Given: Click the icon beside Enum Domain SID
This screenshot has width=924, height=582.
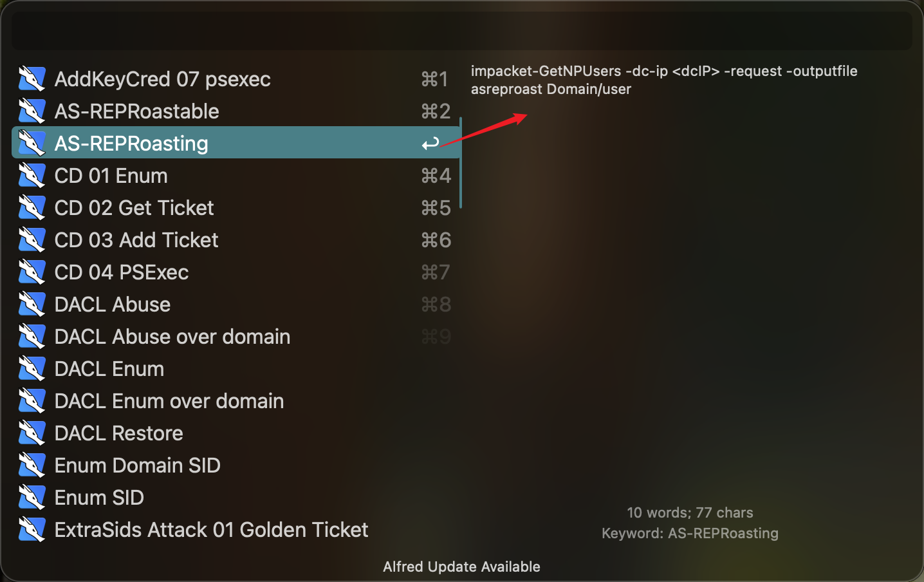Looking at the screenshot, I should pos(32,465).
